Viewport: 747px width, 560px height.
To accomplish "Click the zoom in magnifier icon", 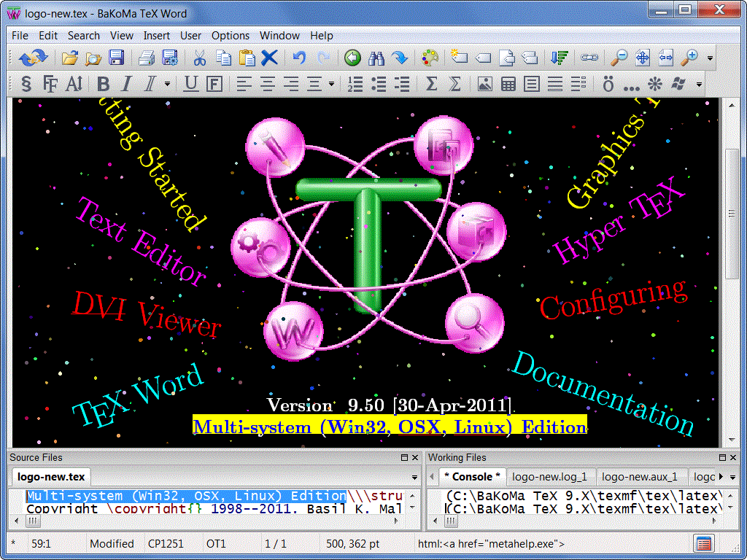I will point(689,58).
